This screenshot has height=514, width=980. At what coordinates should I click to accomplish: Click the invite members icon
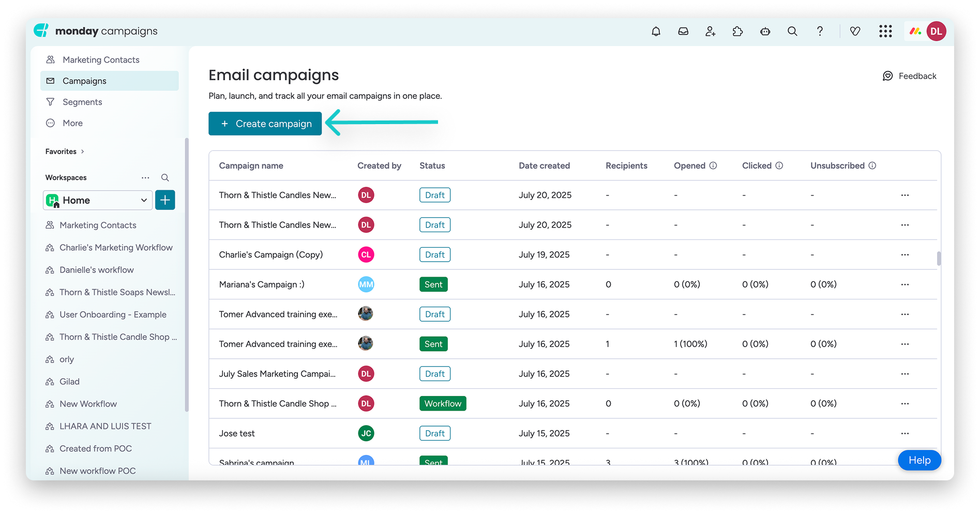click(x=711, y=32)
